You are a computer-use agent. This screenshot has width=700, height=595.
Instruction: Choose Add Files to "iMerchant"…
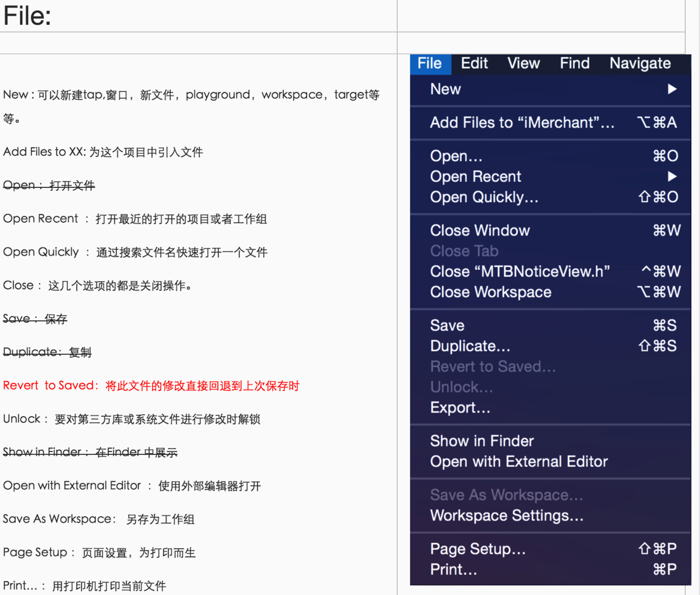coord(550,123)
